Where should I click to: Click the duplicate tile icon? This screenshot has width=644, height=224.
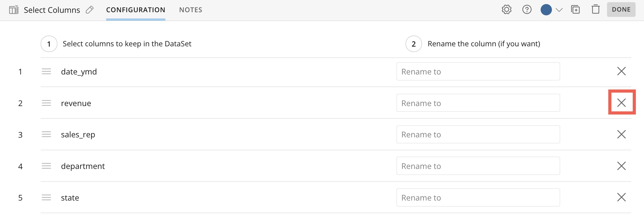(575, 10)
